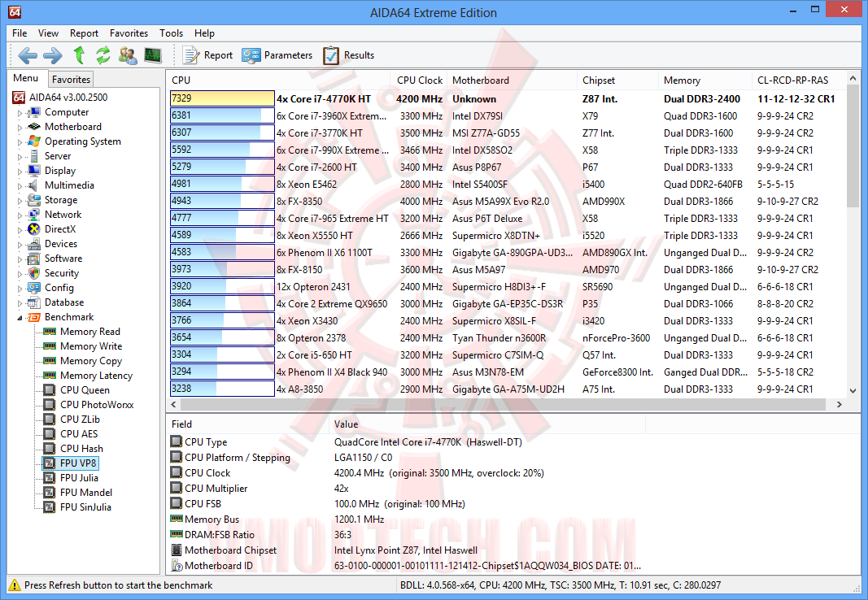Expand the Display tree node arrow
Screen dimensions: 868x600
click(x=20, y=172)
